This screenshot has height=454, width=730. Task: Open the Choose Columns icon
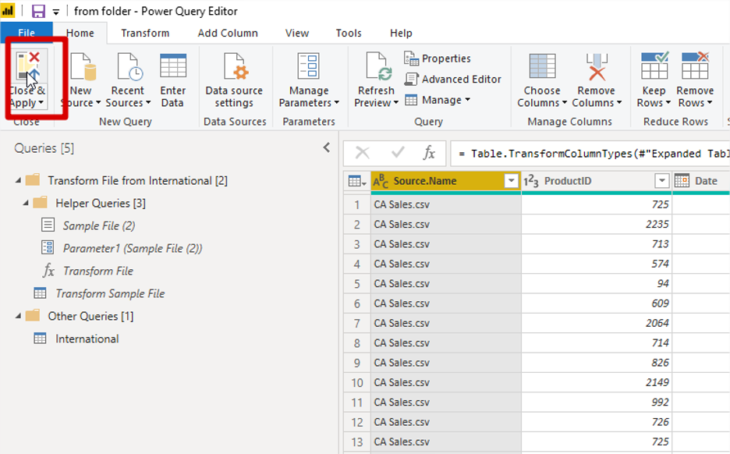tap(543, 66)
